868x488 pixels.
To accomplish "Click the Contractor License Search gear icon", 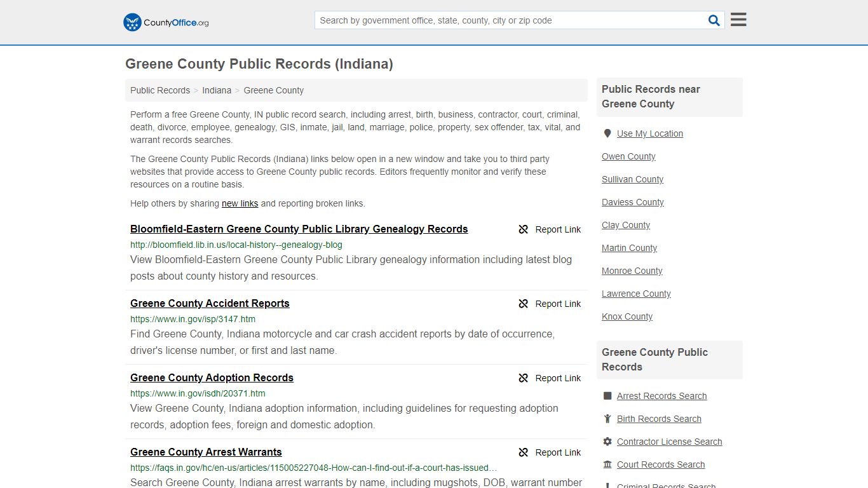I will pyautogui.click(x=608, y=441).
